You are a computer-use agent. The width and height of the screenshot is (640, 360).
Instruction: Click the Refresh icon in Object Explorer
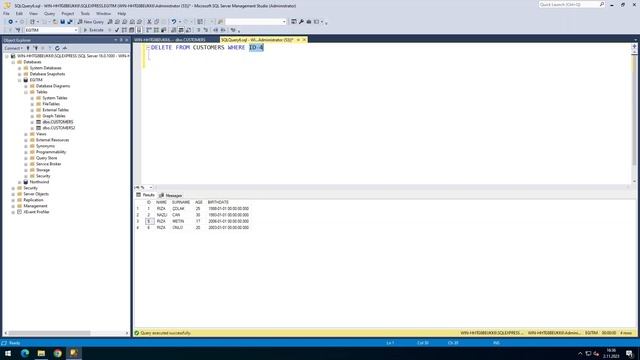pos(57,48)
